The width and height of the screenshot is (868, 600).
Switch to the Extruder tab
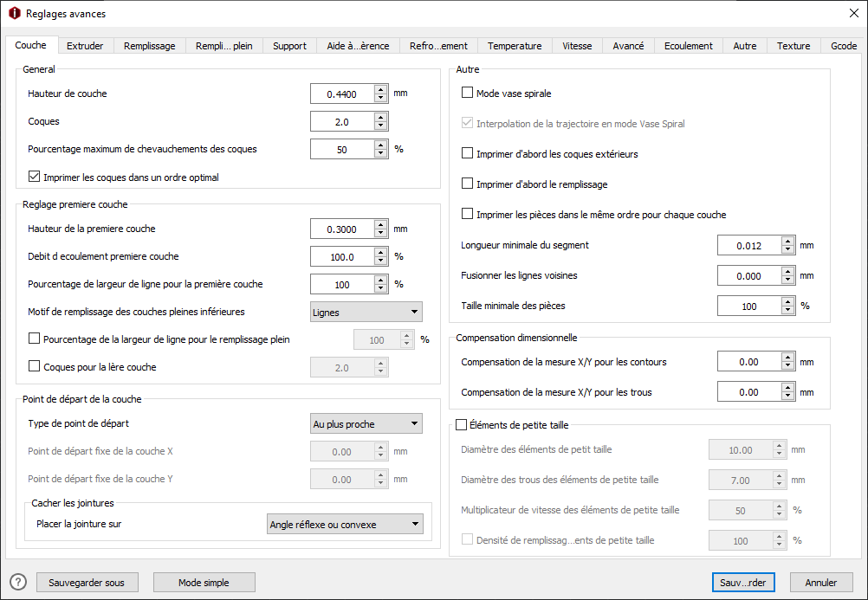tap(85, 46)
